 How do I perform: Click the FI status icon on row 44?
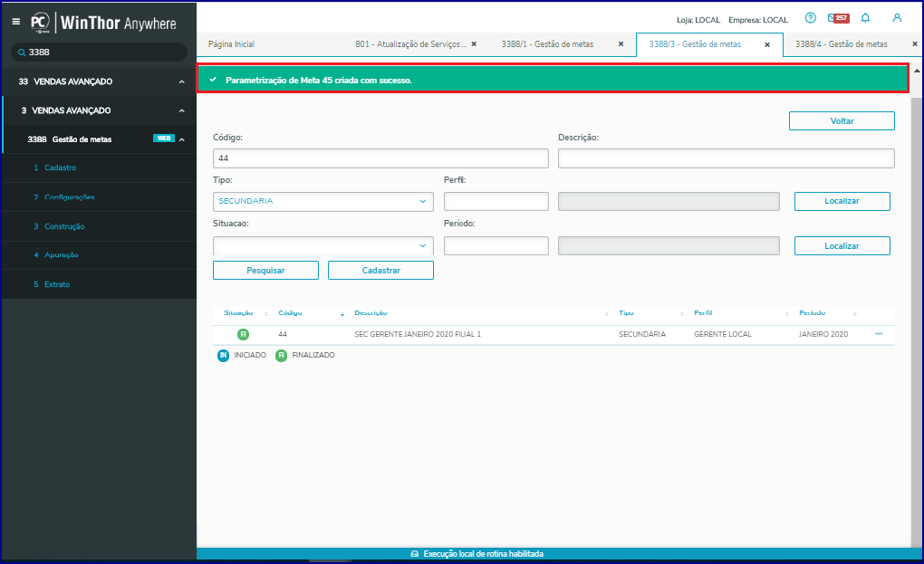click(243, 334)
